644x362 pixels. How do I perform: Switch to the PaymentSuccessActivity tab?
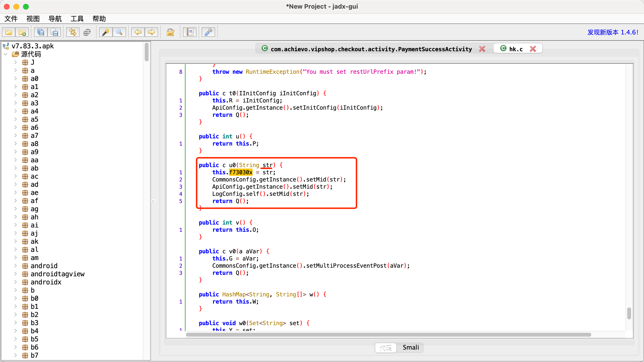pos(371,49)
